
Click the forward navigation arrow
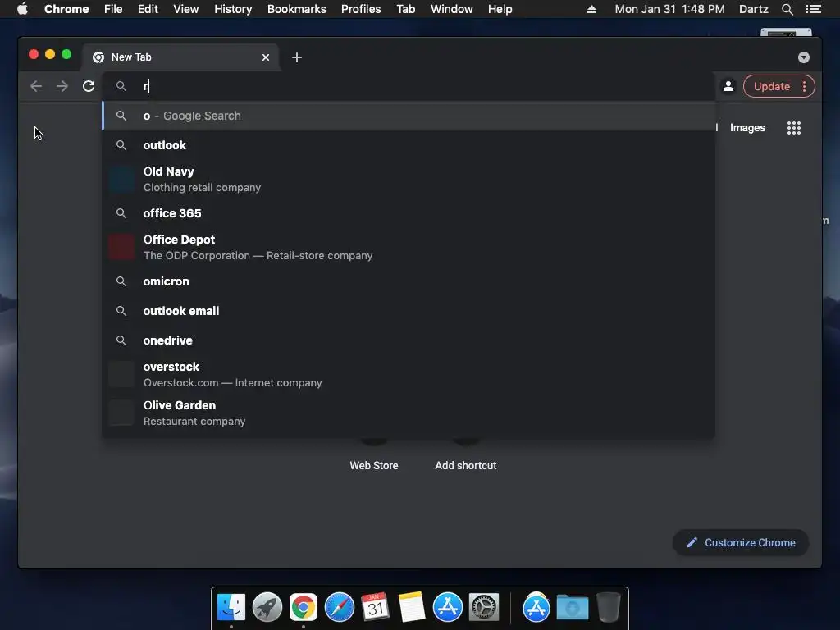pyautogui.click(x=62, y=86)
